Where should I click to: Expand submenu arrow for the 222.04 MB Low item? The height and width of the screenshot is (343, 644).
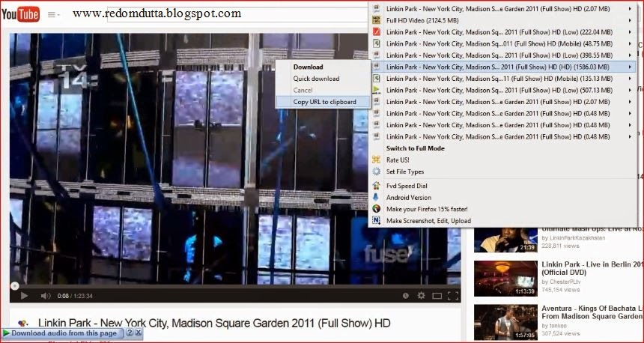(x=630, y=31)
